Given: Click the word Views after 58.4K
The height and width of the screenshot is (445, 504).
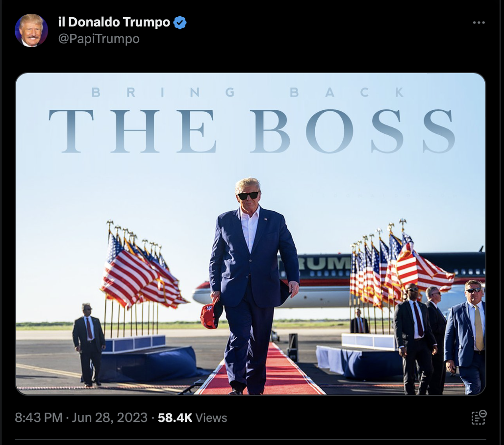Looking at the screenshot, I should (211, 418).
